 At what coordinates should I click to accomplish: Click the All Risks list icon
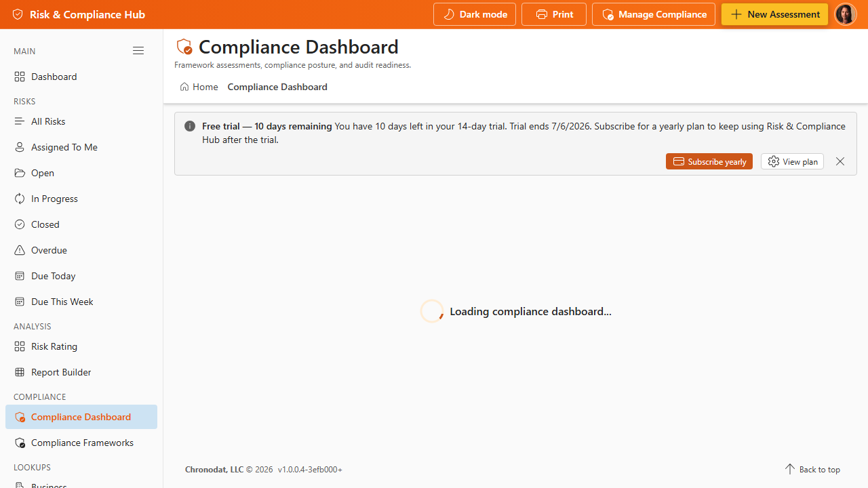(x=20, y=121)
